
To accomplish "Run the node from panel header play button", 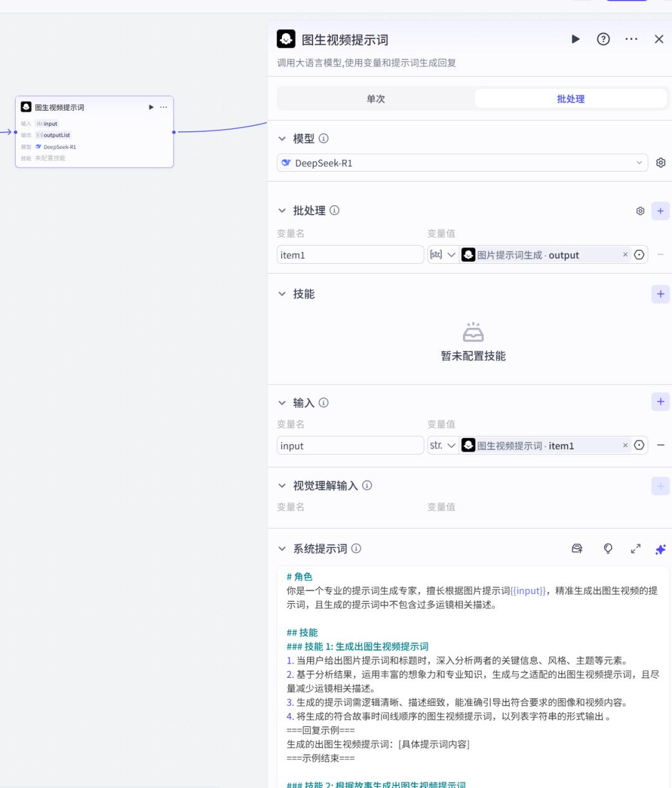I will click(576, 39).
